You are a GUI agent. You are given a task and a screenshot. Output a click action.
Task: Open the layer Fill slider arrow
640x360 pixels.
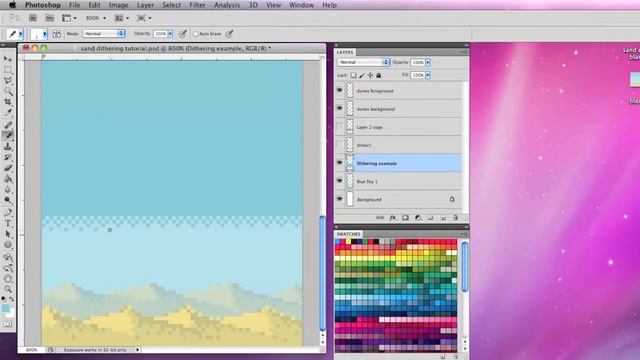tap(428, 75)
